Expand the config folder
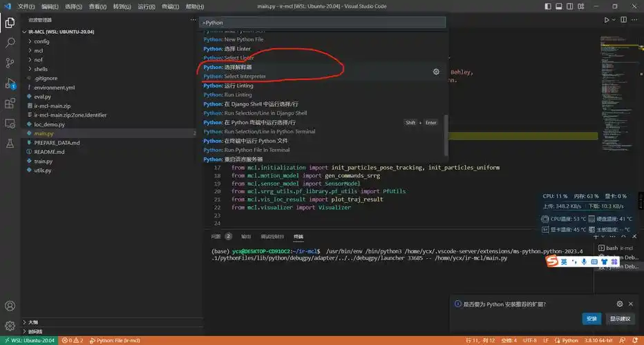Image resolution: width=644 pixels, height=345 pixels. tap(41, 41)
